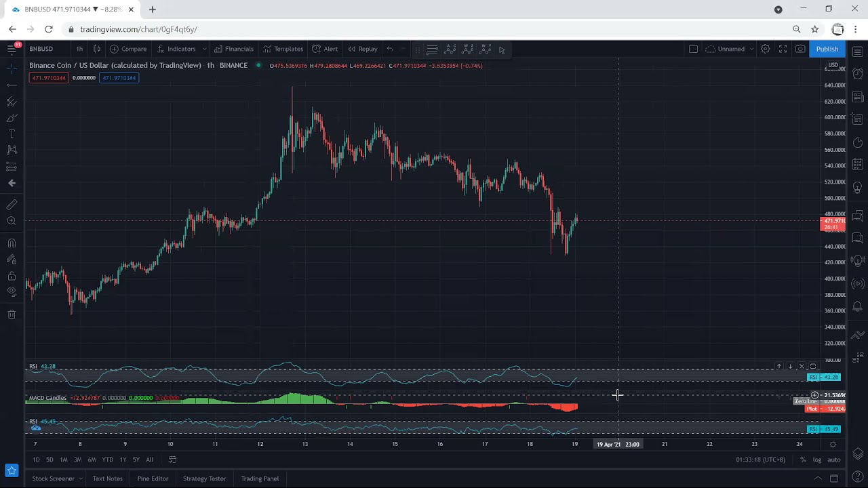Open the TradingView hamburger menu
Viewport: 868px width, 488px height.
tap(12, 49)
